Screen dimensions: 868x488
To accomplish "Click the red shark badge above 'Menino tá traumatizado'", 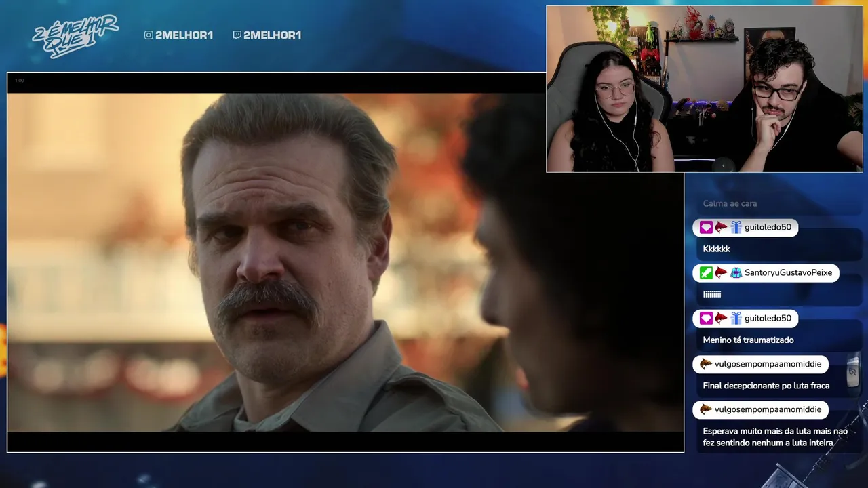I will 721,319.
